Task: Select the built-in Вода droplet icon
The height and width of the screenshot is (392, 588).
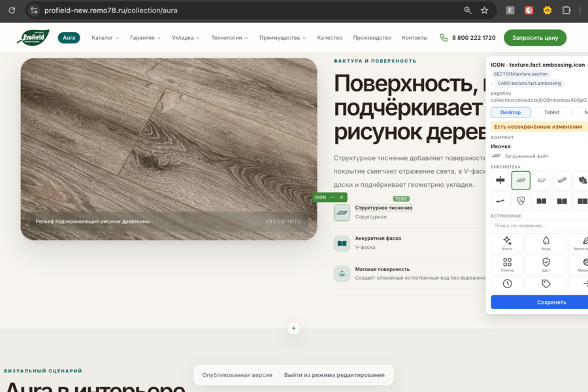Action: pyautogui.click(x=546, y=242)
